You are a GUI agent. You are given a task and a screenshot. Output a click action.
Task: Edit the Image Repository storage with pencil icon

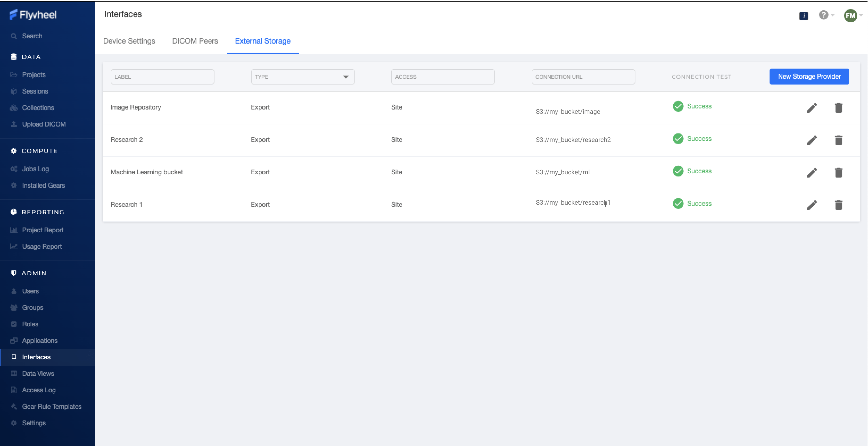(812, 107)
